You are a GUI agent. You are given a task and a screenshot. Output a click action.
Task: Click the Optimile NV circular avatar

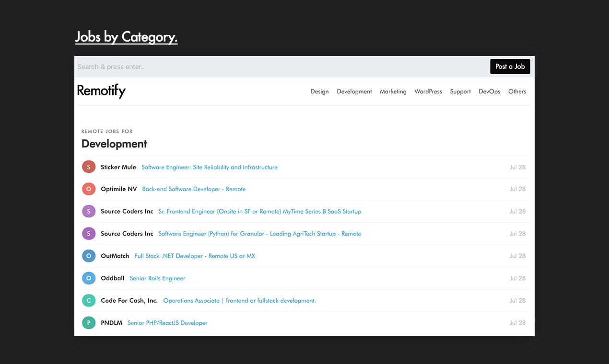(x=89, y=189)
